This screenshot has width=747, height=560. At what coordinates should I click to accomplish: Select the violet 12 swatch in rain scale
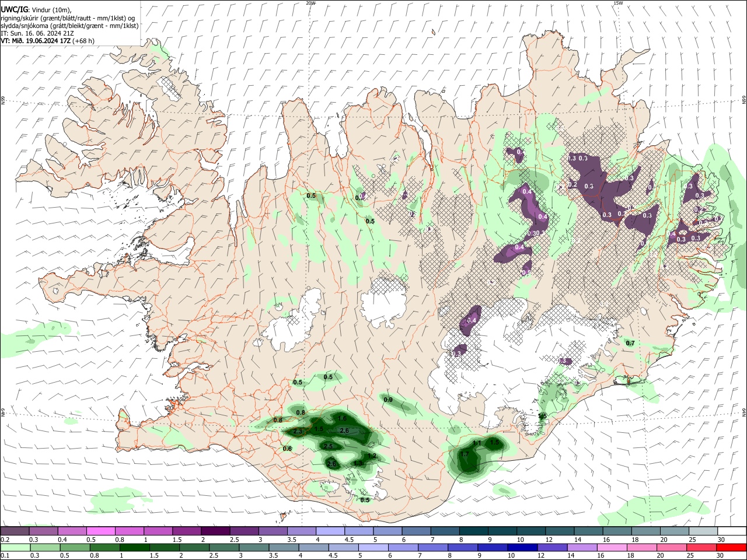[x=551, y=548]
